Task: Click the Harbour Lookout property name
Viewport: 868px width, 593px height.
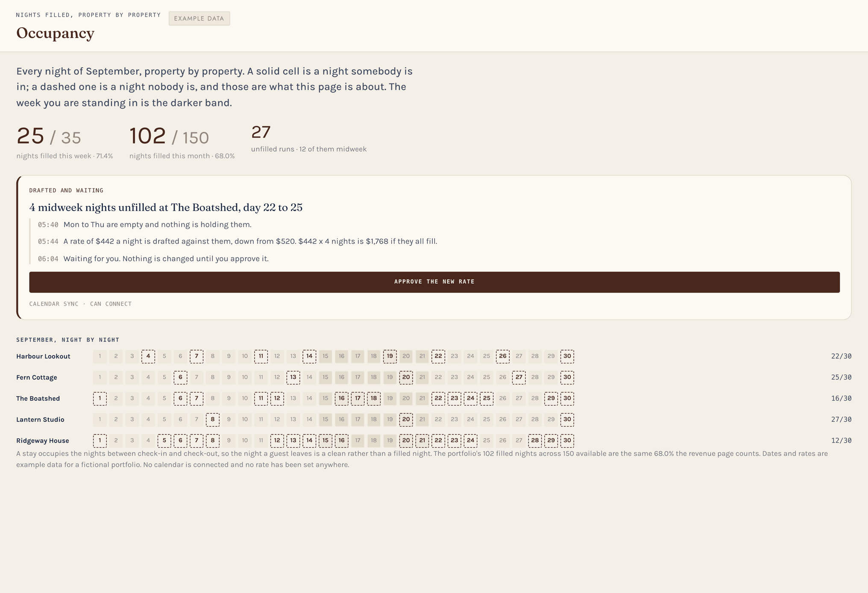Action: [x=43, y=356]
